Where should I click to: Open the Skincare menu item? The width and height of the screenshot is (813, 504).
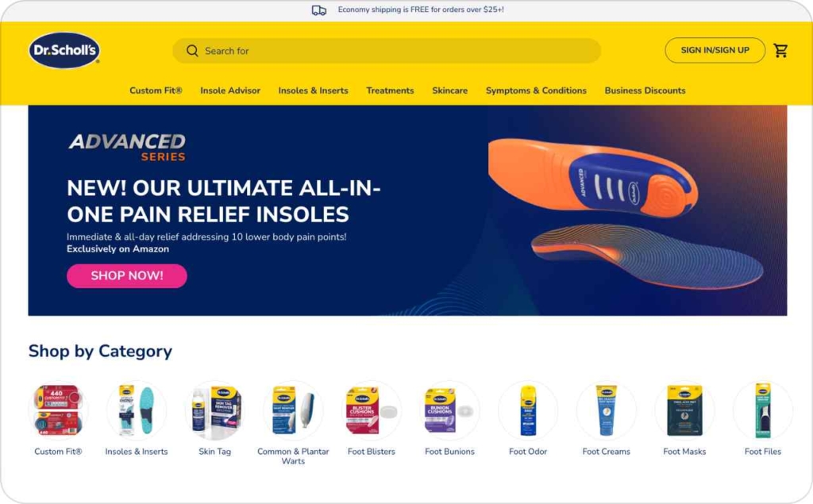(x=449, y=90)
